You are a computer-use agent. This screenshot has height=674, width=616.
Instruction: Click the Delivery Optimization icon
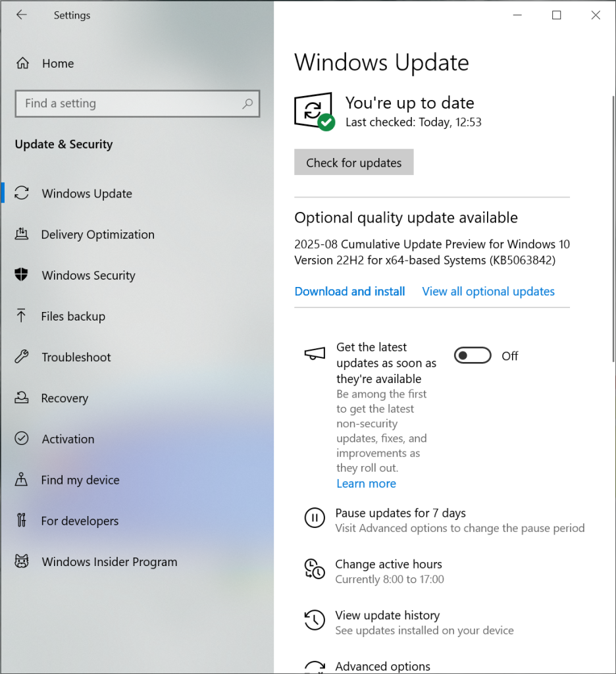22,234
